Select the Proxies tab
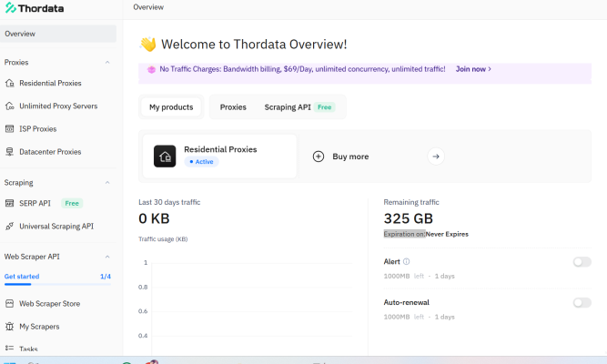 pos(233,107)
